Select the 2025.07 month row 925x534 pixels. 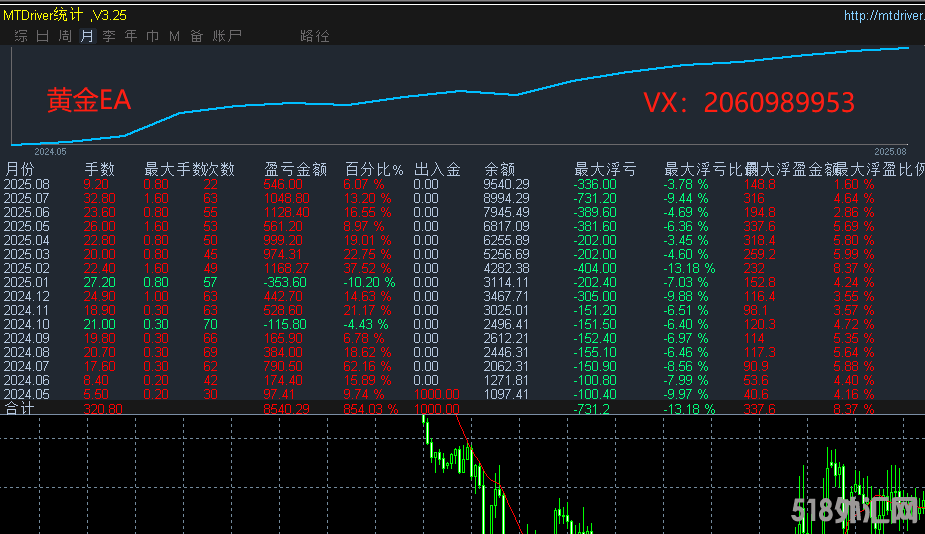pos(462,198)
